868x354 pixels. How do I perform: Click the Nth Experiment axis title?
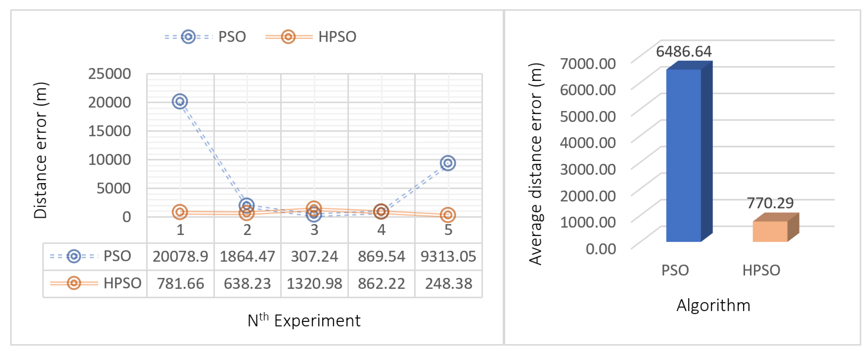tap(304, 320)
